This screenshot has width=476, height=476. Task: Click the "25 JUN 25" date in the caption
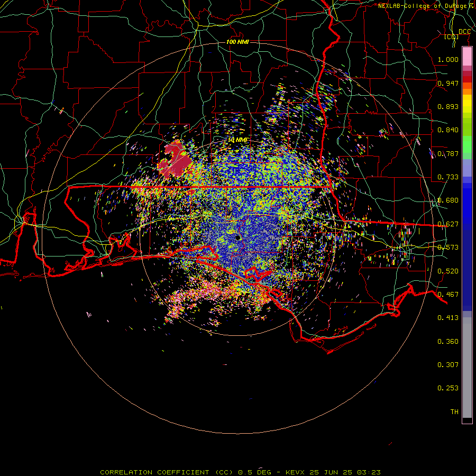coord(331,472)
